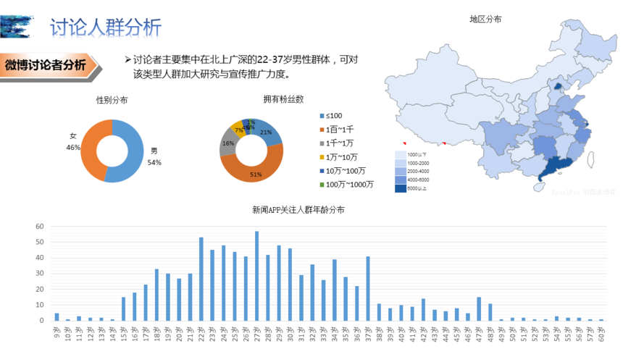The image size is (644, 362).
Task: Click the 60岁 x-axis label
Action: pos(601,334)
